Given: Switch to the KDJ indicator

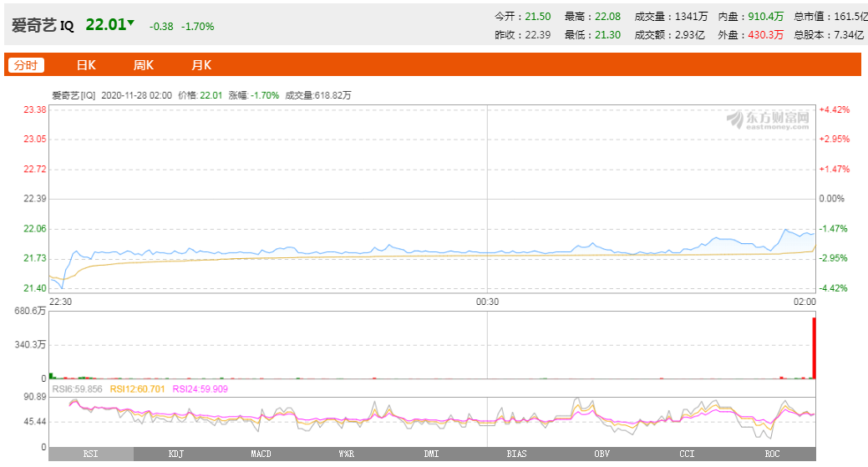Looking at the screenshot, I should (175, 454).
